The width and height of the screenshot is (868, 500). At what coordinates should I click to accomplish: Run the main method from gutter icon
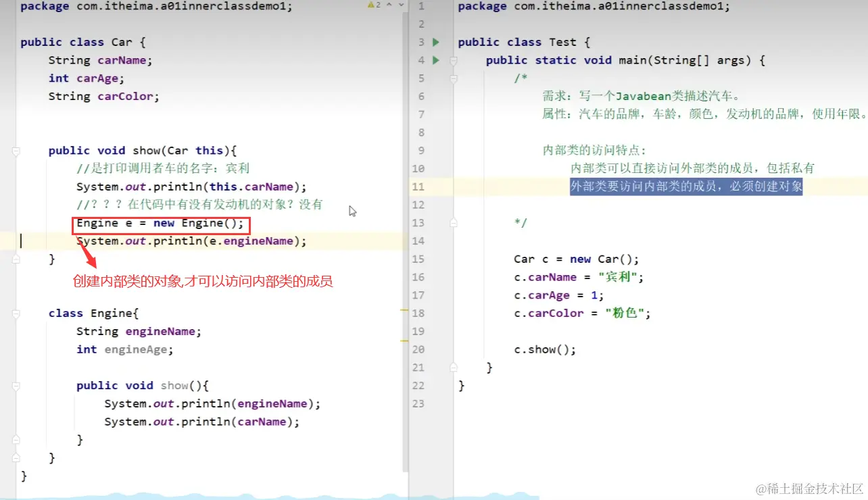click(x=436, y=60)
